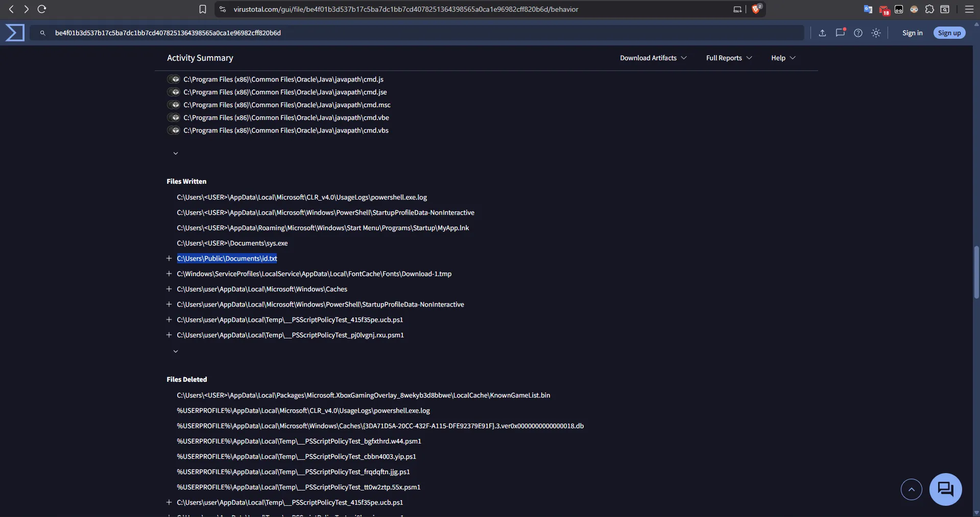Image resolution: width=980 pixels, height=517 pixels.
Task: Click the scroll to top arrow button
Action: point(911,489)
